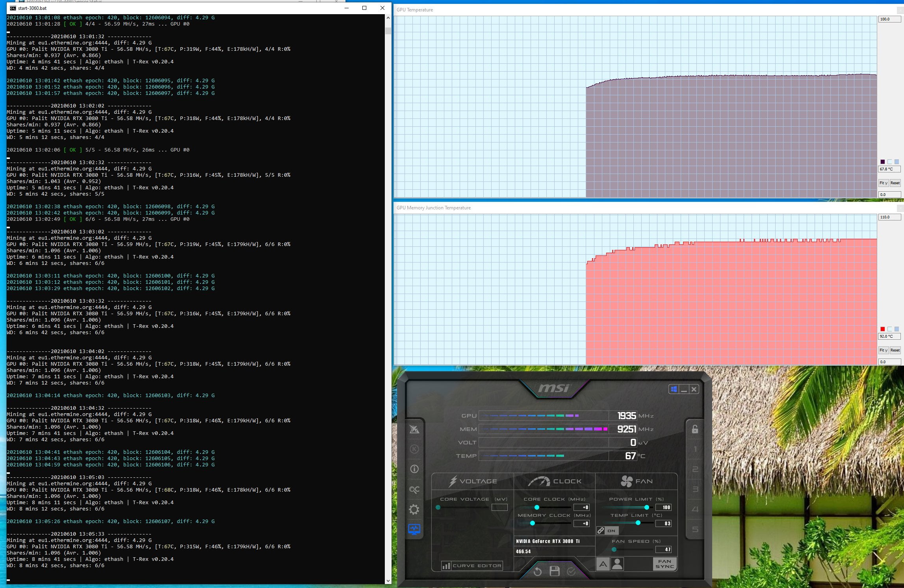This screenshot has height=588, width=904.
Task: Select profile slot 2
Action: tap(695, 469)
